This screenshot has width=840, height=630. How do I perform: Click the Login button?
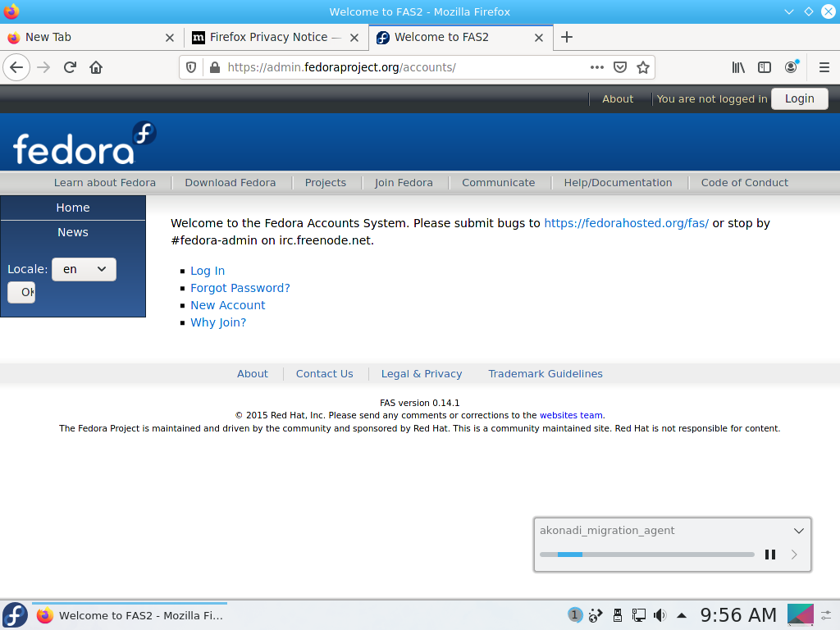point(799,99)
